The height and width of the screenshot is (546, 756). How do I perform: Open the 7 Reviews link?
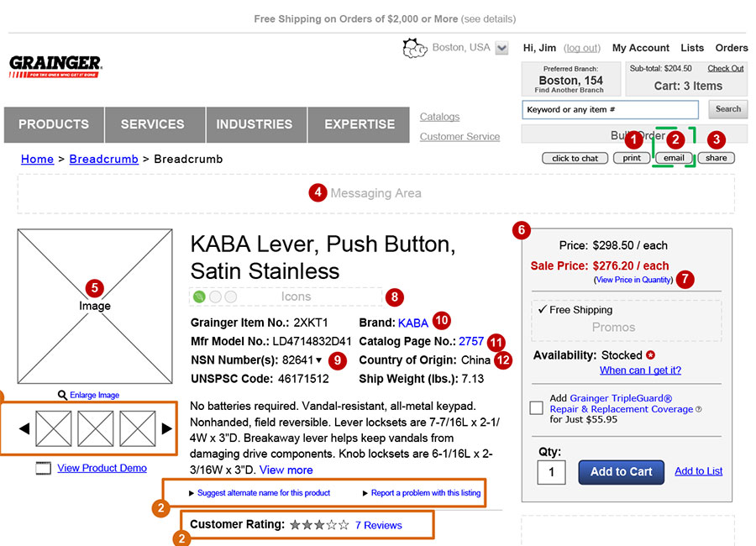click(378, 526)
